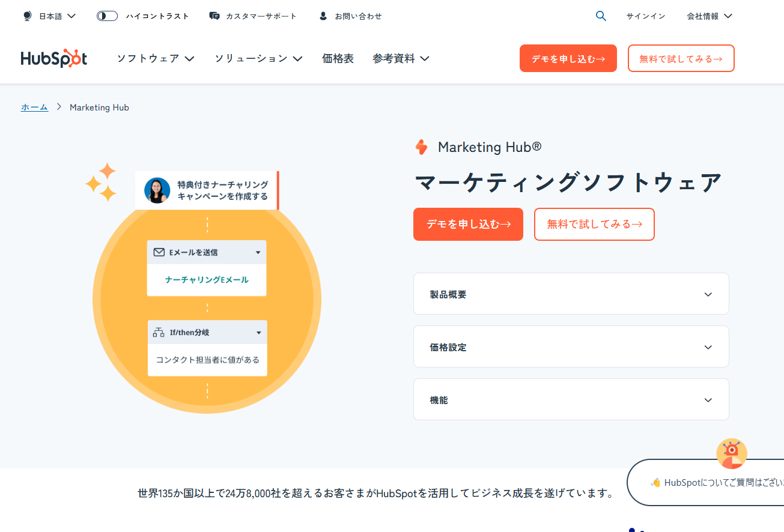Viewport: 784px width, 532px height.
Task: Click コンタクト担当者に値がある text
Action: tap(208, 360)
